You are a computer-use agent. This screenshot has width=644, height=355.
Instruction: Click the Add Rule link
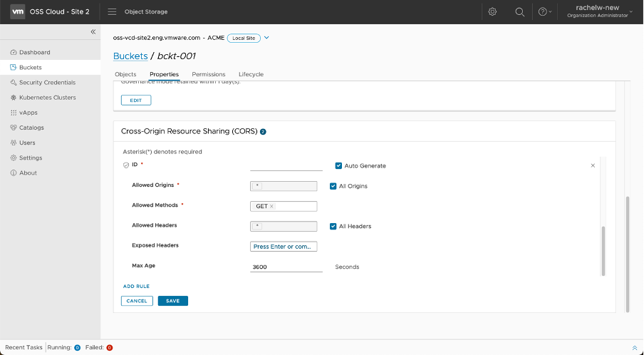(x=136, y=286)
